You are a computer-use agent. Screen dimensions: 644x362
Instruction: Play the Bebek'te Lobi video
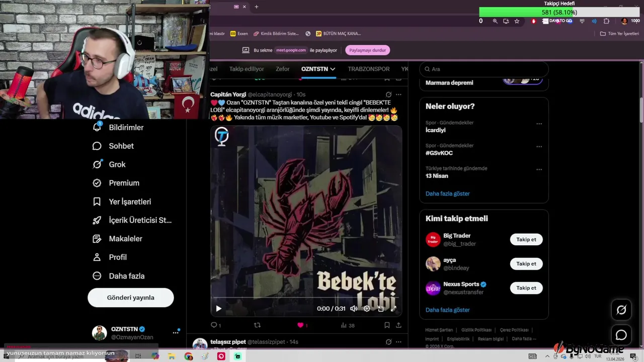218,309
